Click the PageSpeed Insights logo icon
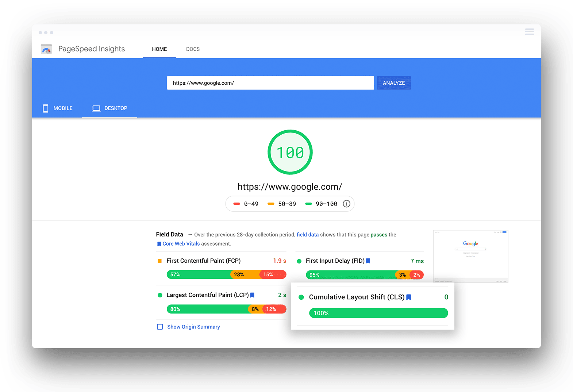This screenshot has height=392, width=573. click(x=46, y=49)
